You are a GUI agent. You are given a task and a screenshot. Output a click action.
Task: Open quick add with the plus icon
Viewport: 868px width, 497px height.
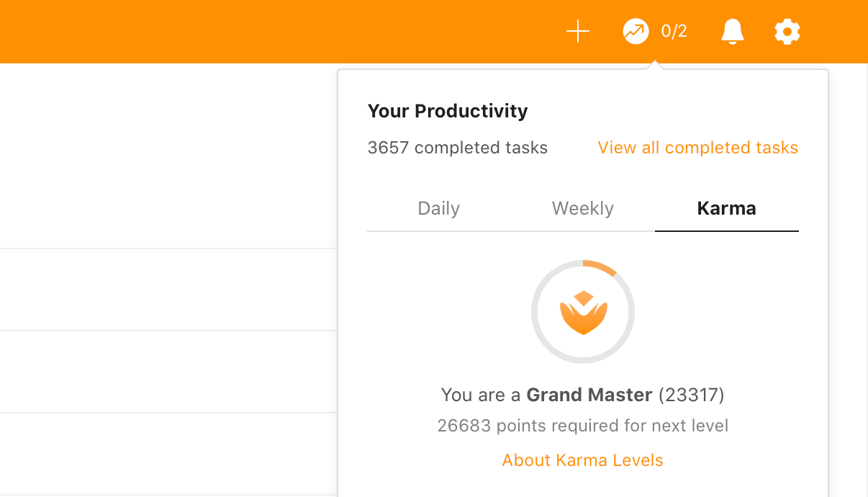point(577,31)
